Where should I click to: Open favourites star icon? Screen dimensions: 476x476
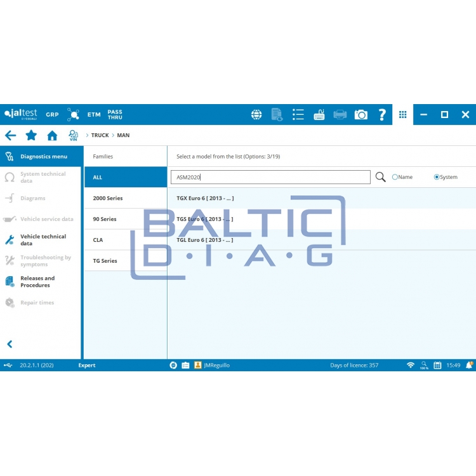[31, 135]
